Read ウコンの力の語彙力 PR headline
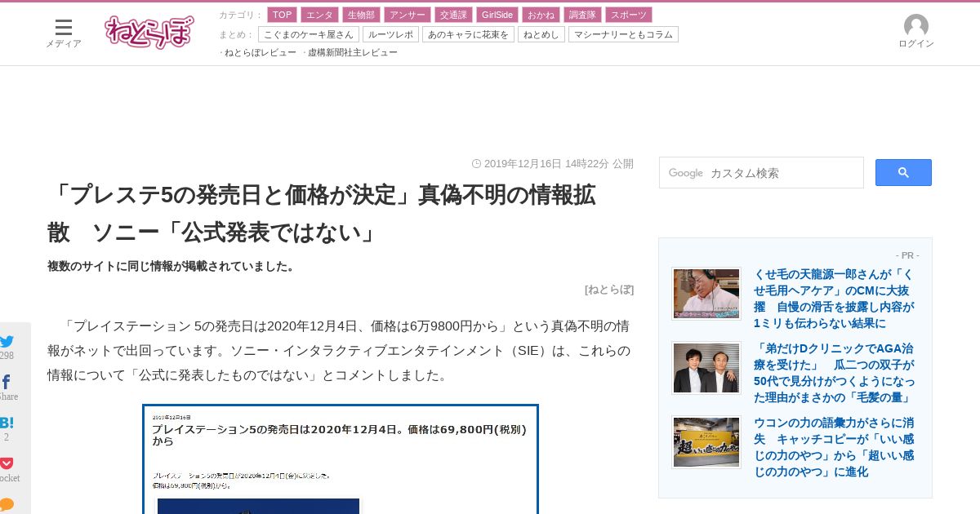The height and width of the screenshot is (514, 980). [834, 447]
